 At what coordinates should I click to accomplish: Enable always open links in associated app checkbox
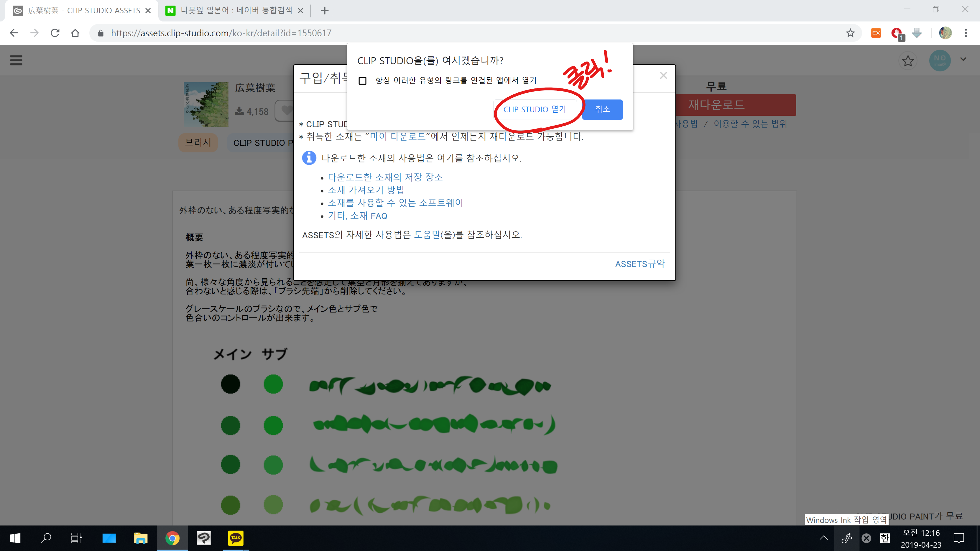point(363,80)
